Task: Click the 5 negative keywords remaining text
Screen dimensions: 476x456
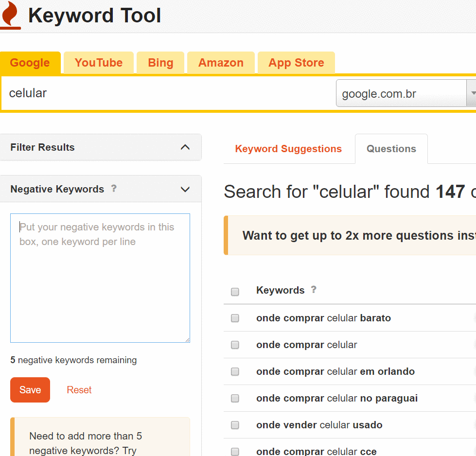Action: [73, 360]
